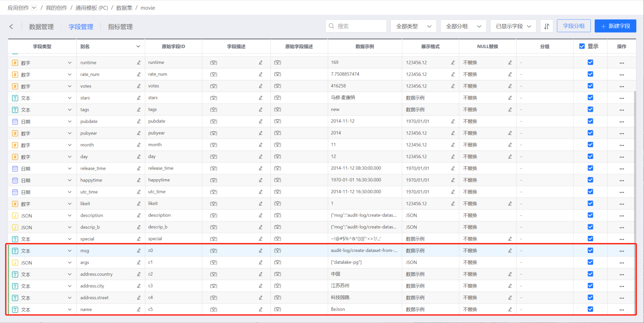The height and width of the screenshot is (323, 644).
Task: Click into the 搜索 search field
Action: [360, 26]
